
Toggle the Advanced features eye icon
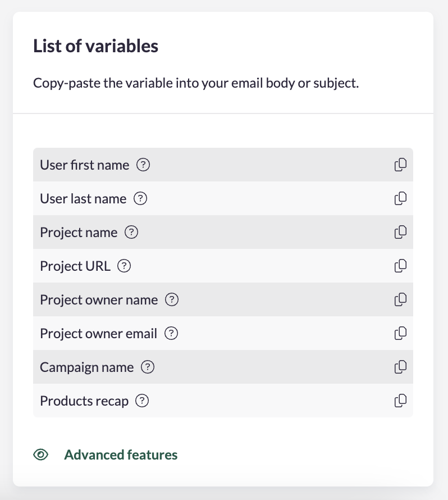pos(41,455)
